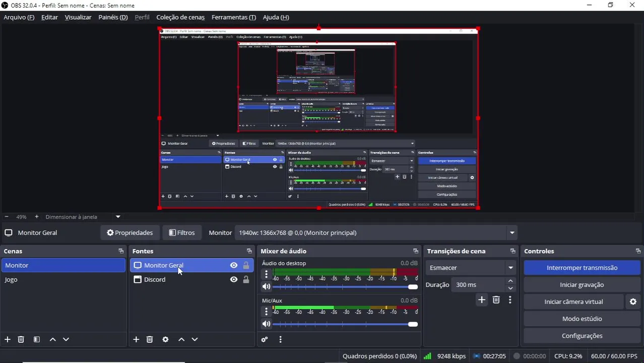Open Esmaecer transition dropdown
The image size is (644, 363).
pos(470,268)
